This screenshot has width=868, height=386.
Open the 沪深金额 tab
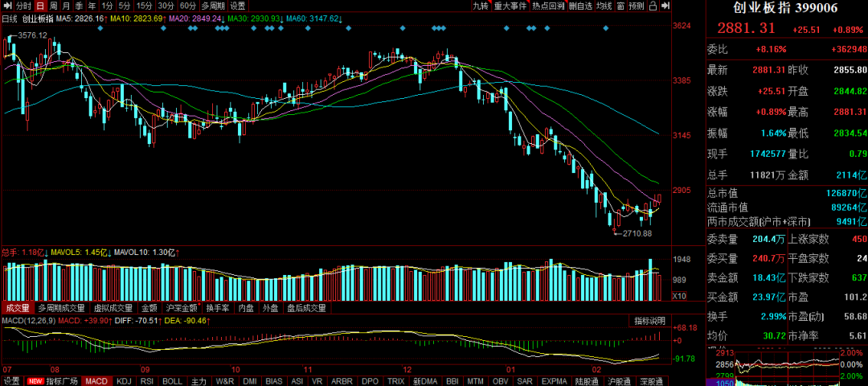[182, 308]
